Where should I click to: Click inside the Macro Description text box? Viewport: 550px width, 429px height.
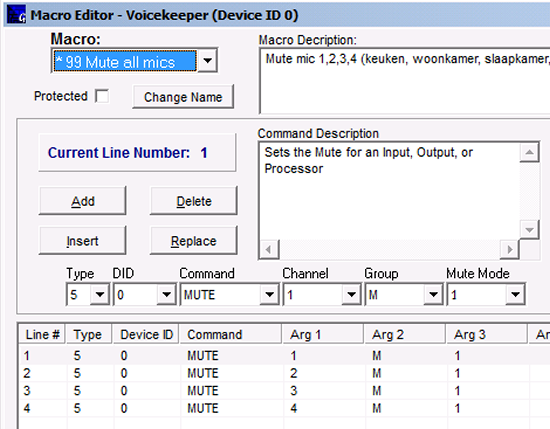(x=405, y=81)
